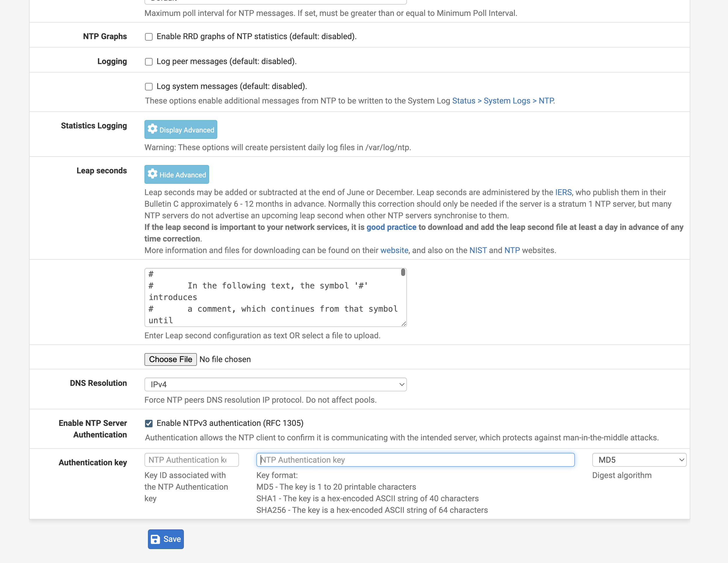This screenshot has height=563, width=728.
Task: Click gear icon on Hide Advanced button
Action: 152,174
